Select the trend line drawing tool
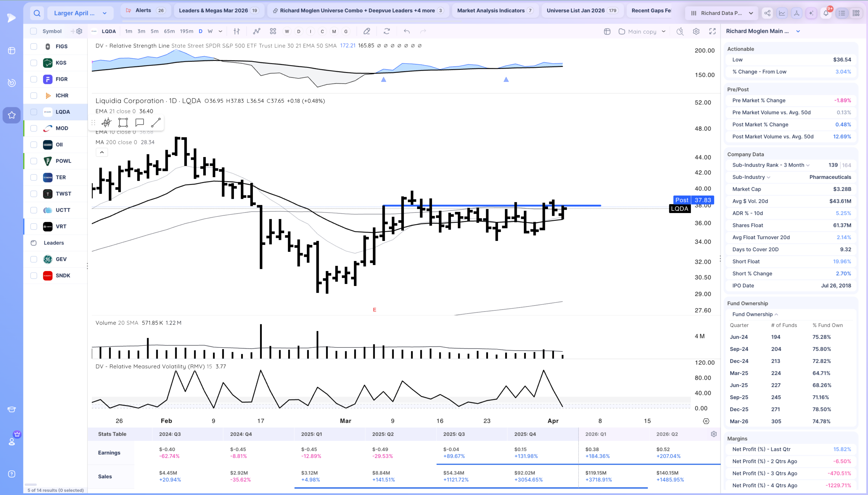 click(x=156, y=122)
